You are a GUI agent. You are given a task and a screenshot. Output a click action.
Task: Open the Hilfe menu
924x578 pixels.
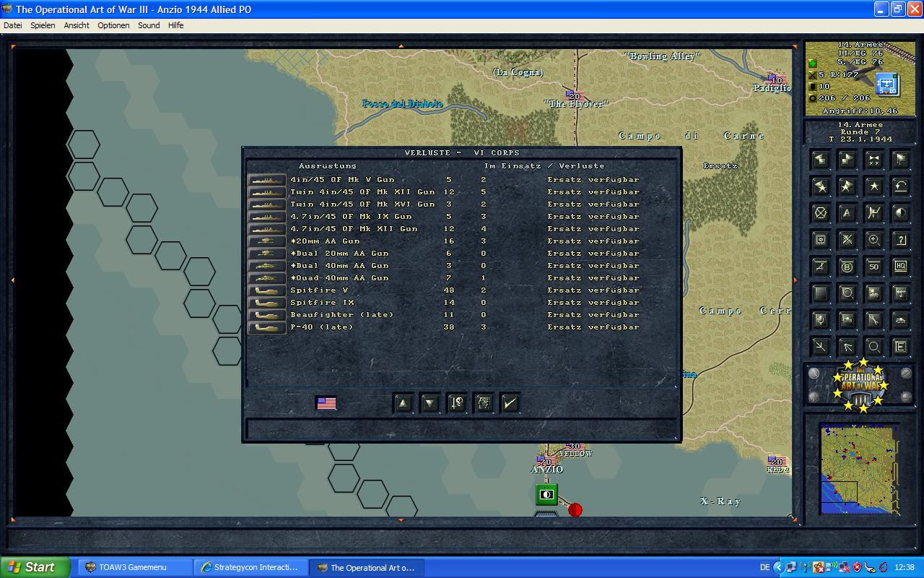click(x=175, y=25)
